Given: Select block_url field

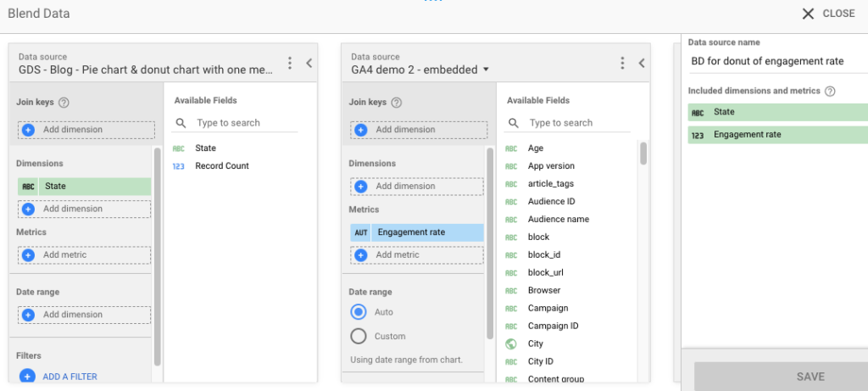Looking at the screenshot, I should 545,272.
